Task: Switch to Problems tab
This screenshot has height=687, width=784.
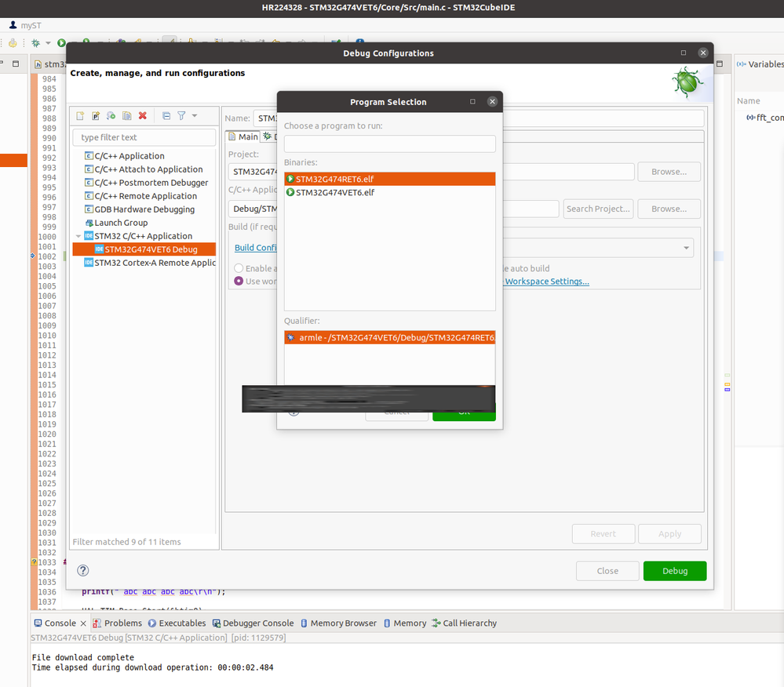Action: click(118, 623)
